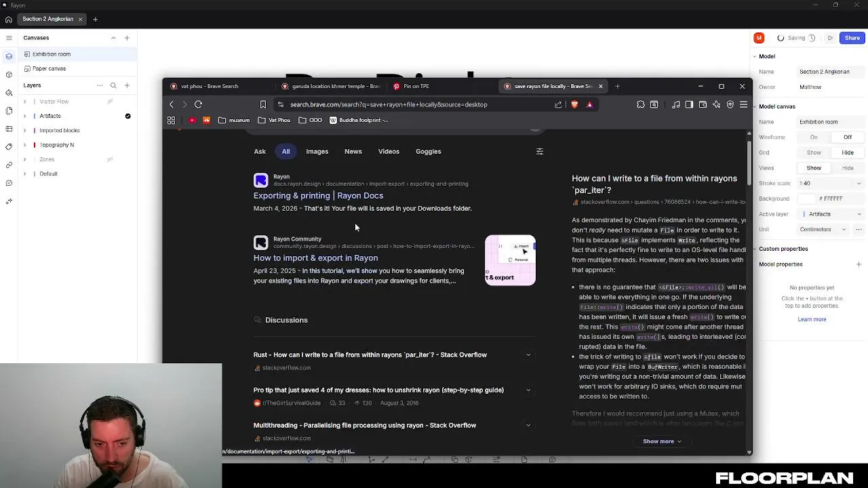Viewport: 868px width, 488px height.
Task: Click the Background white color swatch
Action: [807, 199]
